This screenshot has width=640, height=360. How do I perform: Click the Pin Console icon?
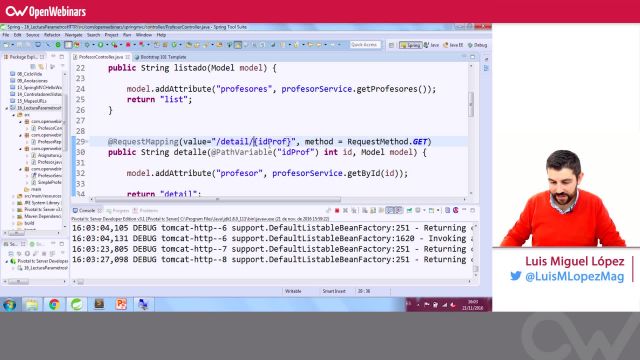tap(409, 211)
